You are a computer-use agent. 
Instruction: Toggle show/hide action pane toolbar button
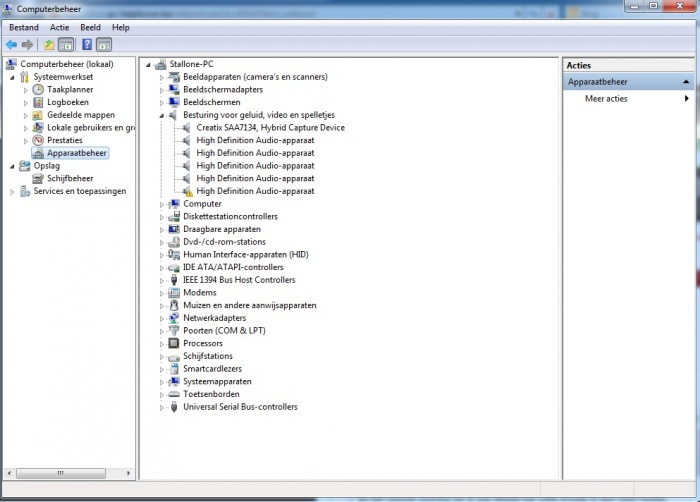click(104, 45)
